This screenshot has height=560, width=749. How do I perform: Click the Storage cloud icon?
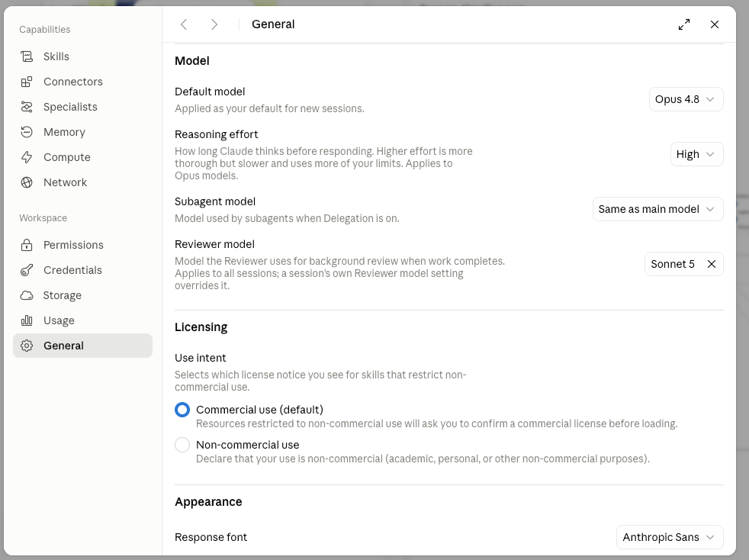27,295
